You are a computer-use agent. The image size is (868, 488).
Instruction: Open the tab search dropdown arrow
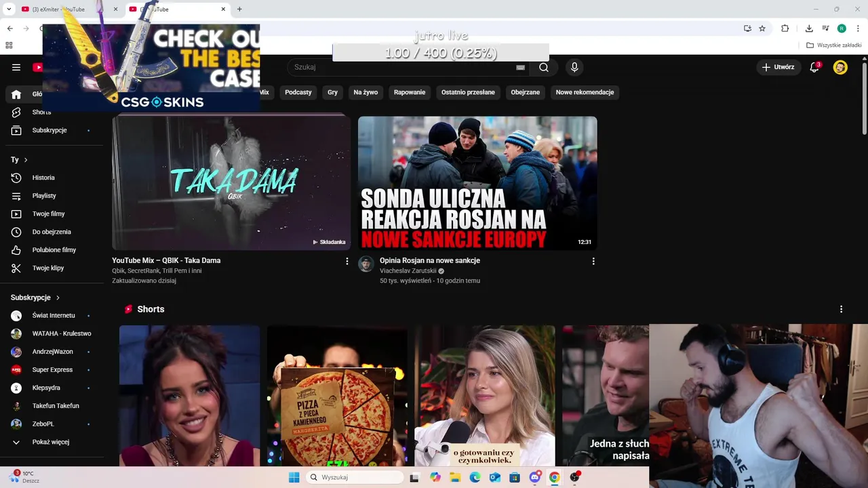pos(9,9)
